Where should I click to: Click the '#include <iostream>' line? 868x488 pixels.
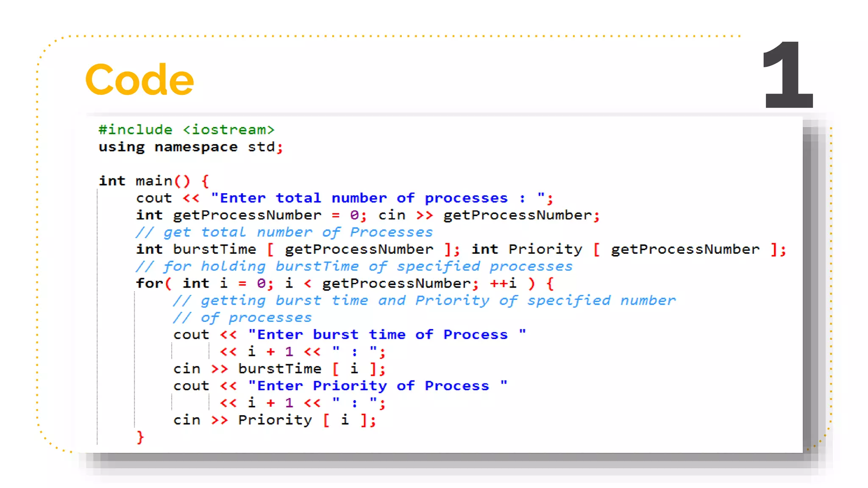pyautogui.click(x=186, y=130)
